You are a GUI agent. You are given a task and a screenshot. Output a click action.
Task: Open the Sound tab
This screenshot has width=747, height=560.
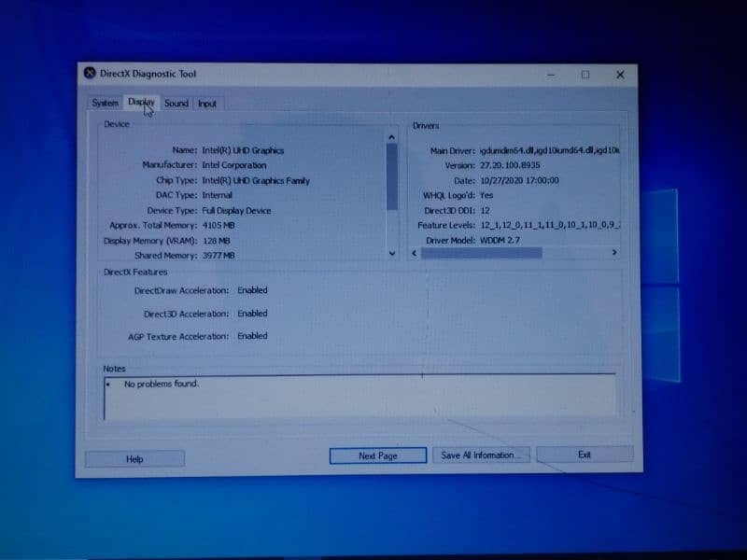click(x=176, y=104)
